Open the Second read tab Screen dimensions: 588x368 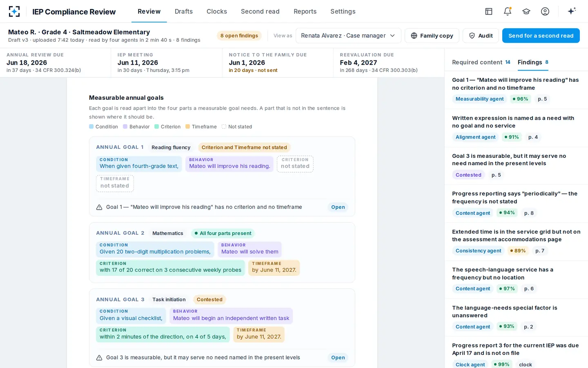(x=260, y=11)
